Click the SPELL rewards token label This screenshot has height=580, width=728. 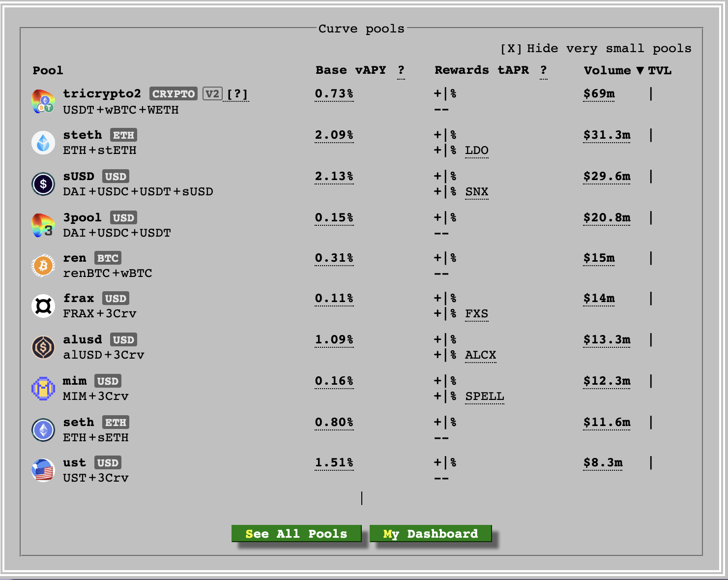(x=485, y=397)
